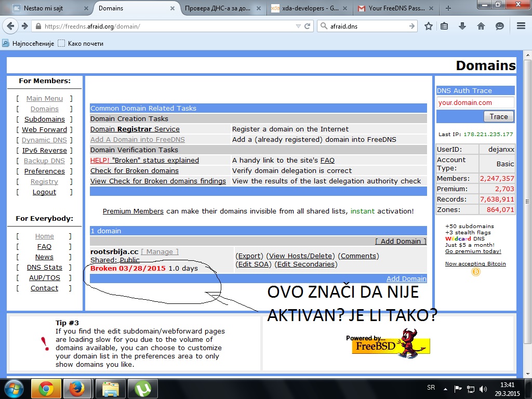Open the IPv6 Reverse link
The width and height of the screenshot is (532, 399).
coord(45,150)
